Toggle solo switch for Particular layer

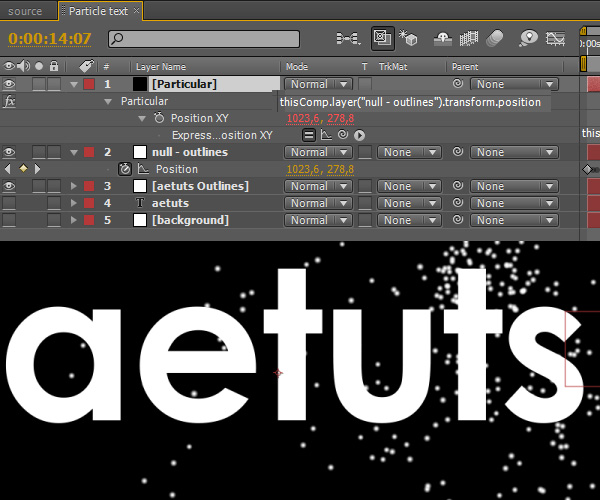tap(39, 84)
